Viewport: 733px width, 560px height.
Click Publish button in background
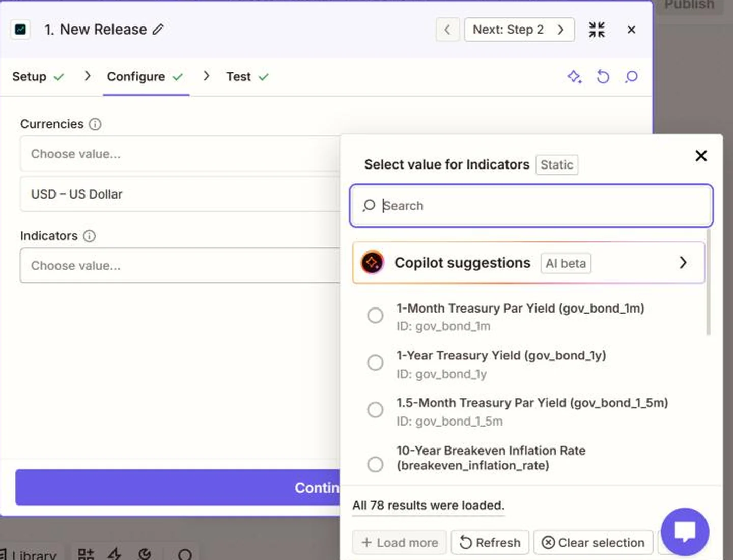(689, 5)
